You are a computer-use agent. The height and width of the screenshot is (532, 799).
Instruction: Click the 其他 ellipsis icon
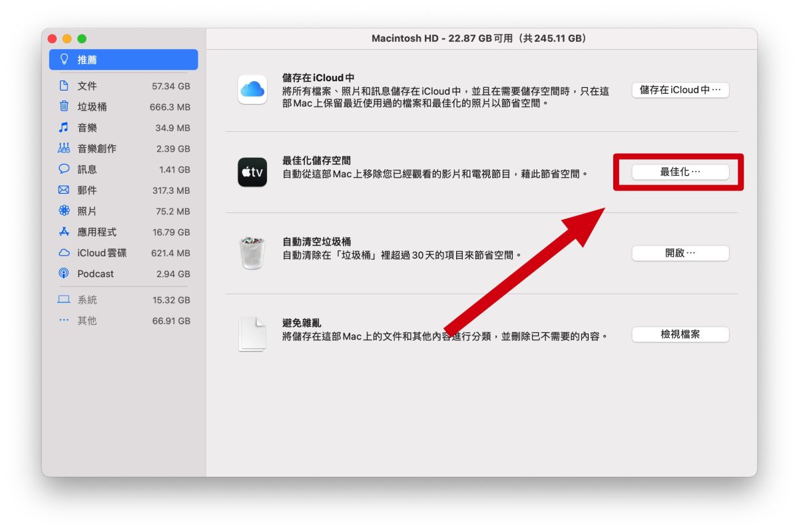coord(64,320)
